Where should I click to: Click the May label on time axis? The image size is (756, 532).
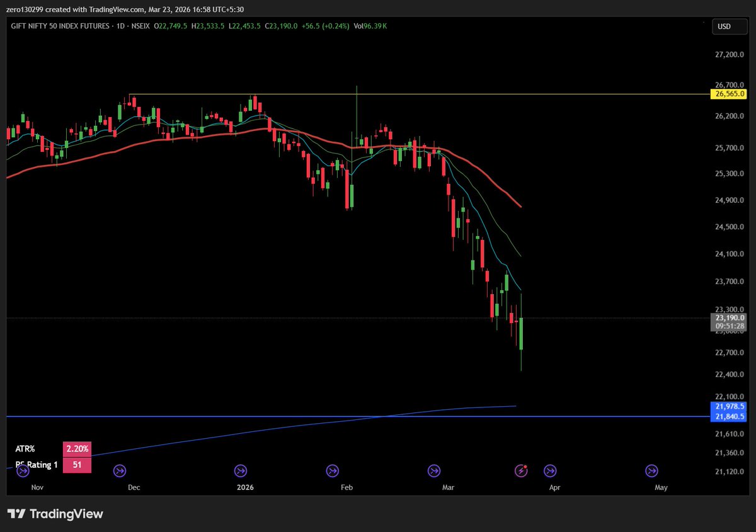coord(661,487)
